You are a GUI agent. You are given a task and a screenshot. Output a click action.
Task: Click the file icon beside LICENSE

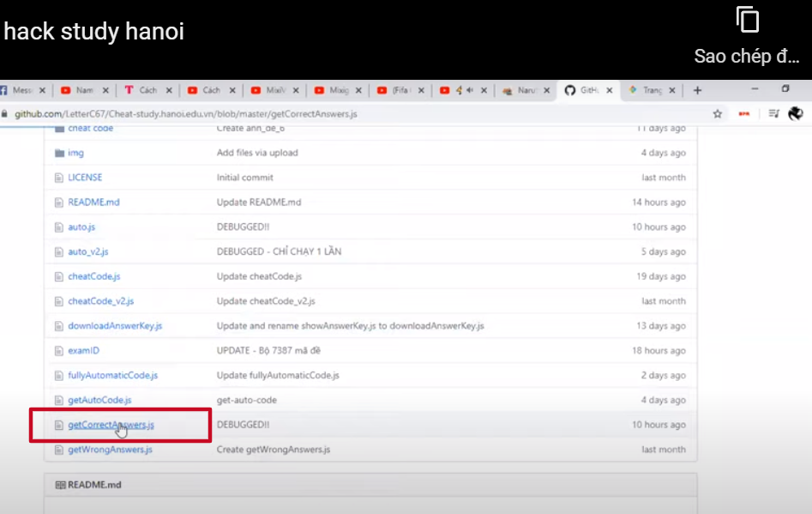[x=59, y=178]
